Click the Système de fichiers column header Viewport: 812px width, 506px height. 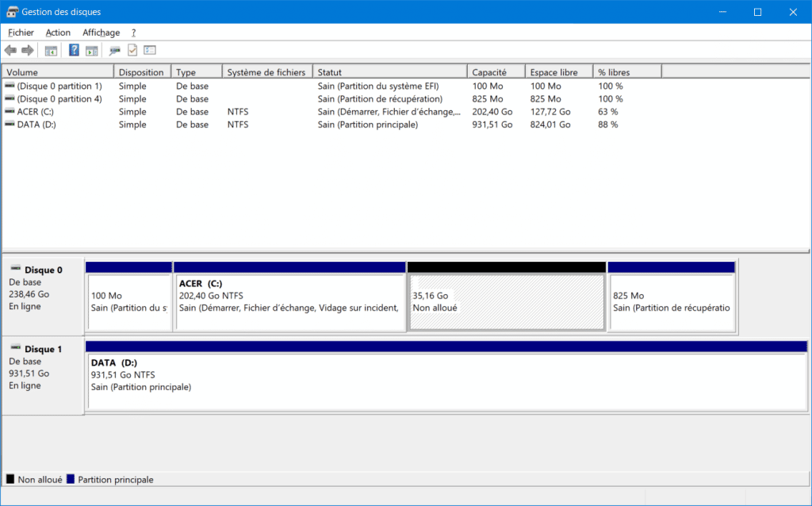point(266,72)
